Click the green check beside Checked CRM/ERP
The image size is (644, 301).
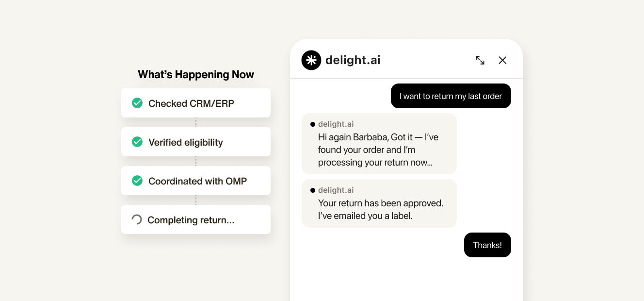[x=137, y=103]
